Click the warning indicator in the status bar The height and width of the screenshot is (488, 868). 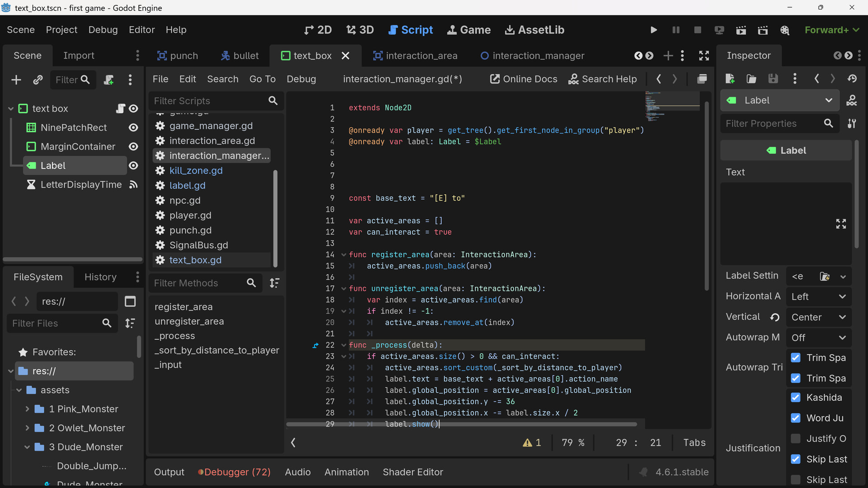532,442
